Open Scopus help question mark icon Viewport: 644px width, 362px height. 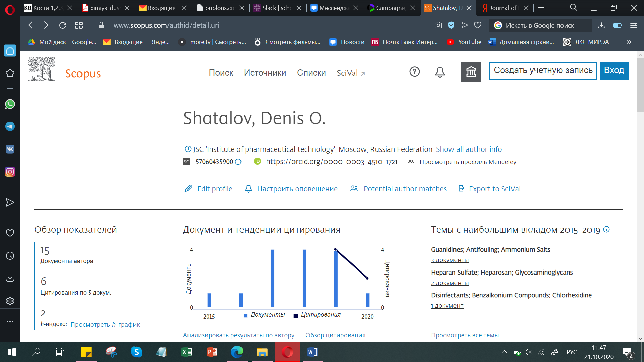(415, 72)
